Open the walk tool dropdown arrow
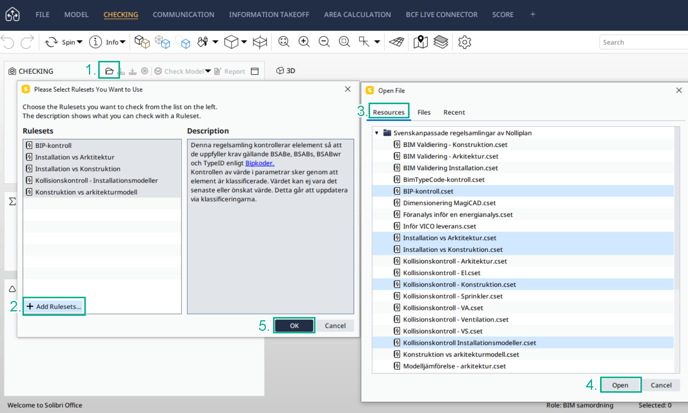The width and height of the screenshot is (688, 413). [x=215, y=42]
